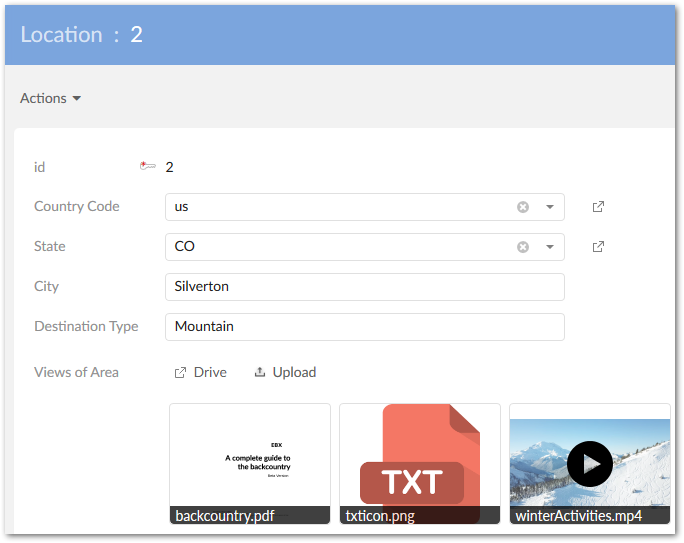684x543 pixels.
Task: Click the State combo box showing CO
Action: [340, 247]
